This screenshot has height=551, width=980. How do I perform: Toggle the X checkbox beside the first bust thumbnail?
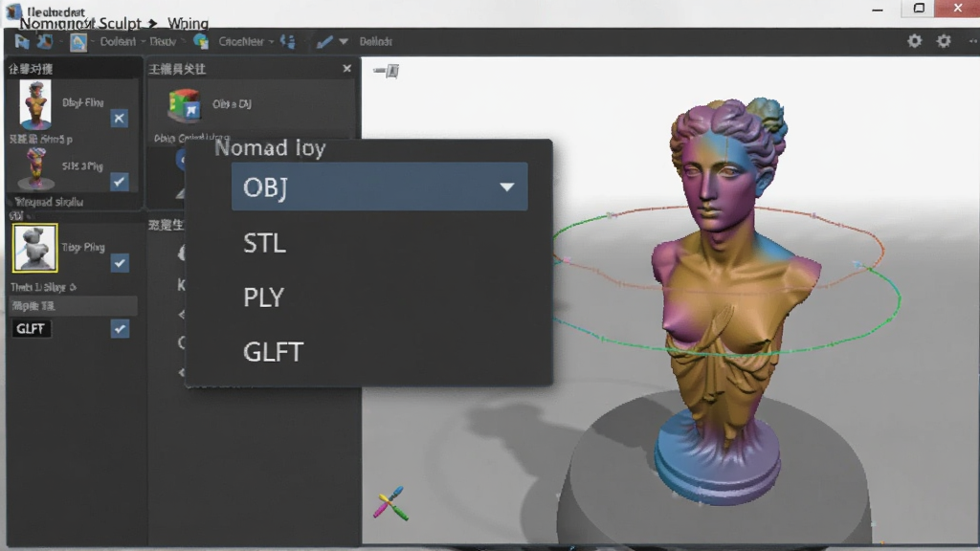pos(120,118)
